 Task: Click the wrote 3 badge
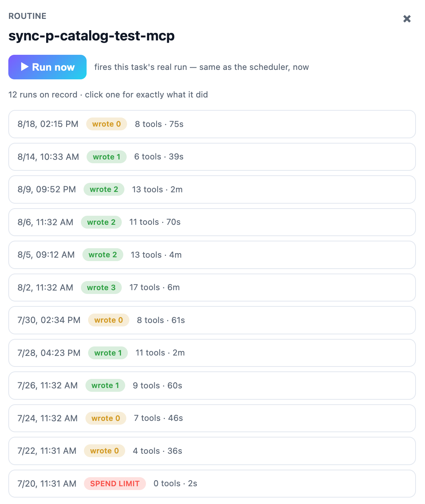[x=101, y=288]
